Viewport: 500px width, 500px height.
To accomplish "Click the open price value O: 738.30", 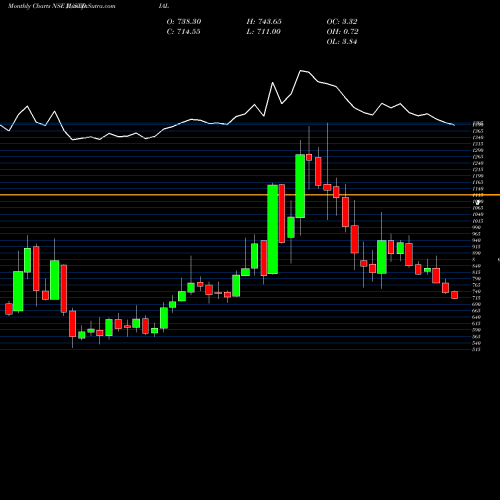I will tap(184, 22).
